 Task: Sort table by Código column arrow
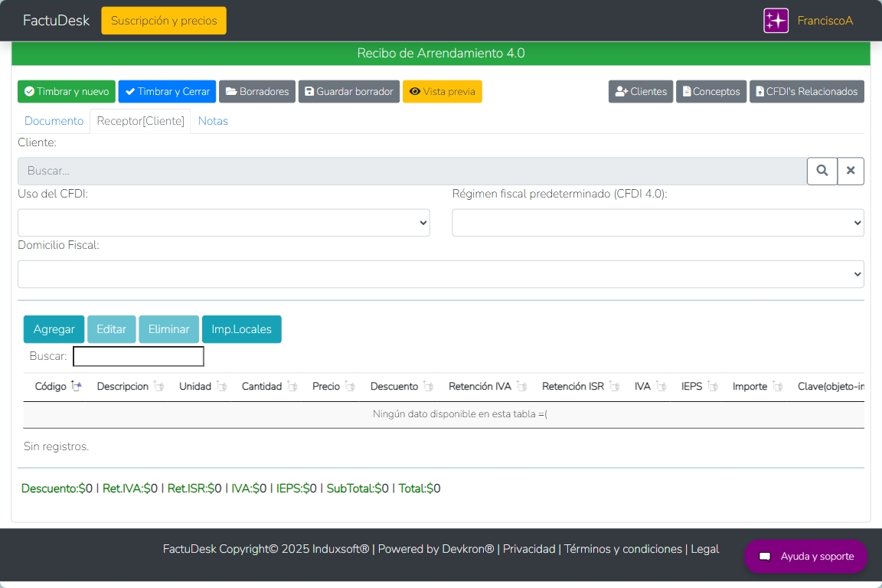(76, 387)
